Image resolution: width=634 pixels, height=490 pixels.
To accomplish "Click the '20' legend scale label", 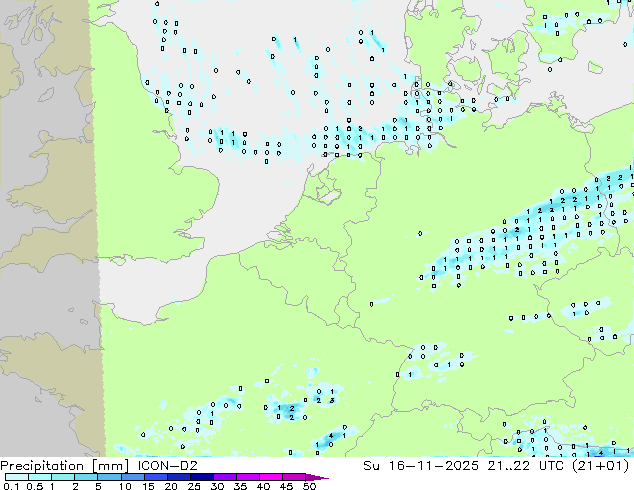I will tap(171, 486).
